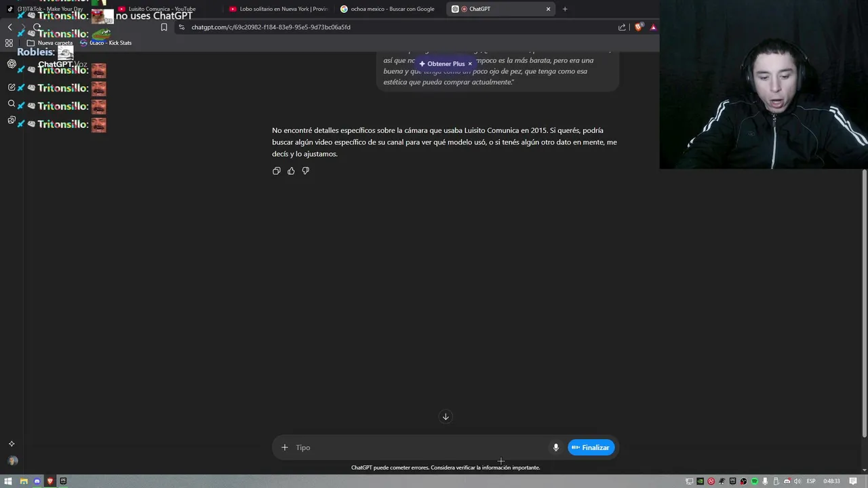The image size is (868, 488).
Task: Open the user profile avatar
Action: click(x=12, y=461)
